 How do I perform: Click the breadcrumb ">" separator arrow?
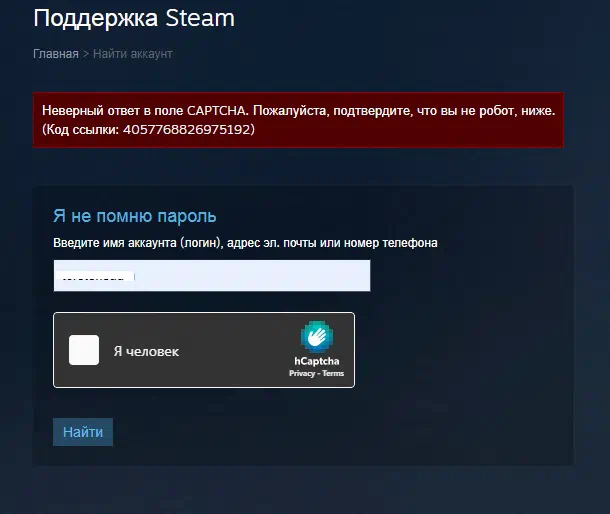click(x=86, y=54)
